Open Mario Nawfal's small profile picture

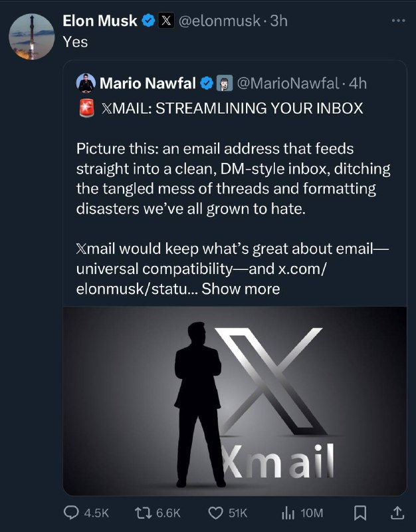pyautogui.click(x=86, y=84)
